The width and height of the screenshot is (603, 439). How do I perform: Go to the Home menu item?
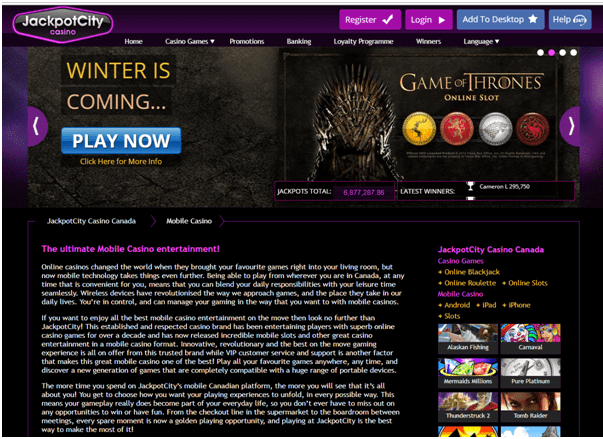click(133, 42)
